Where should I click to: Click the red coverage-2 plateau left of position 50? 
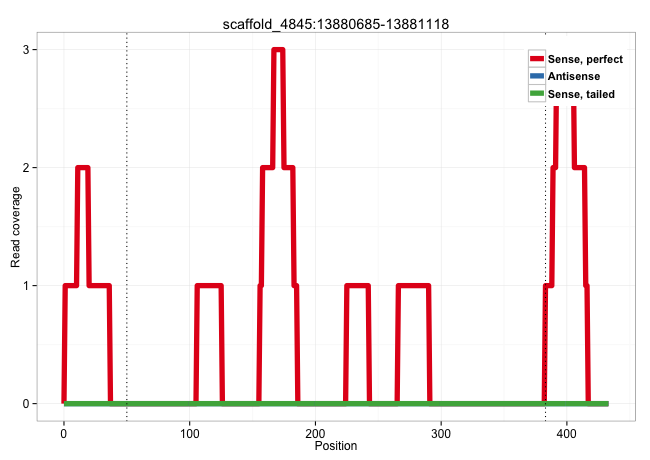pyautogui.click(x=83, y=168)
